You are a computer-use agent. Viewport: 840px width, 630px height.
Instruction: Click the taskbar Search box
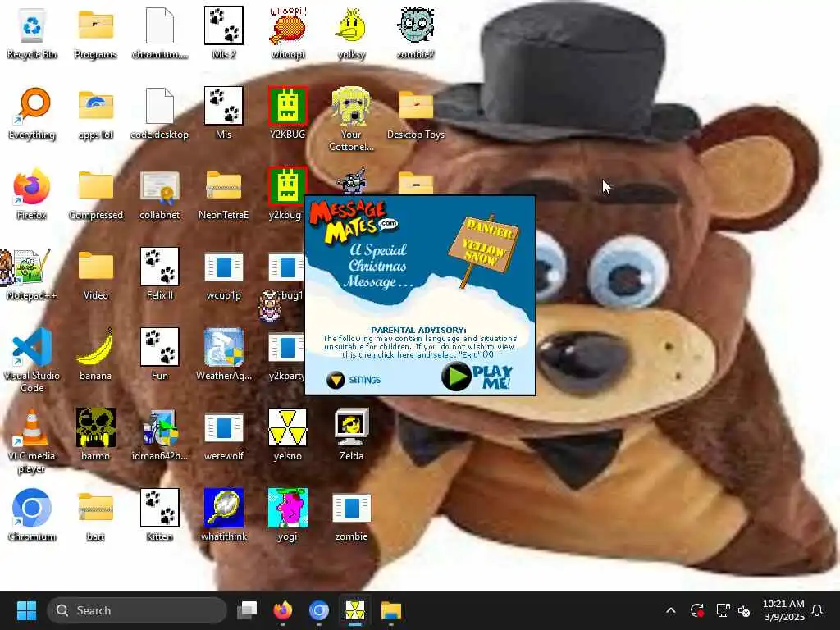pos(137,610)
